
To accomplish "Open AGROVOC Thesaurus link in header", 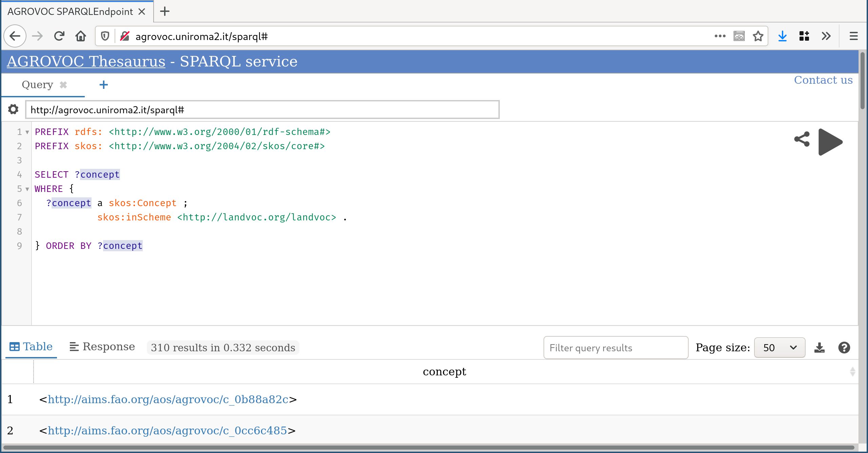I will click(x=86, y=61).
